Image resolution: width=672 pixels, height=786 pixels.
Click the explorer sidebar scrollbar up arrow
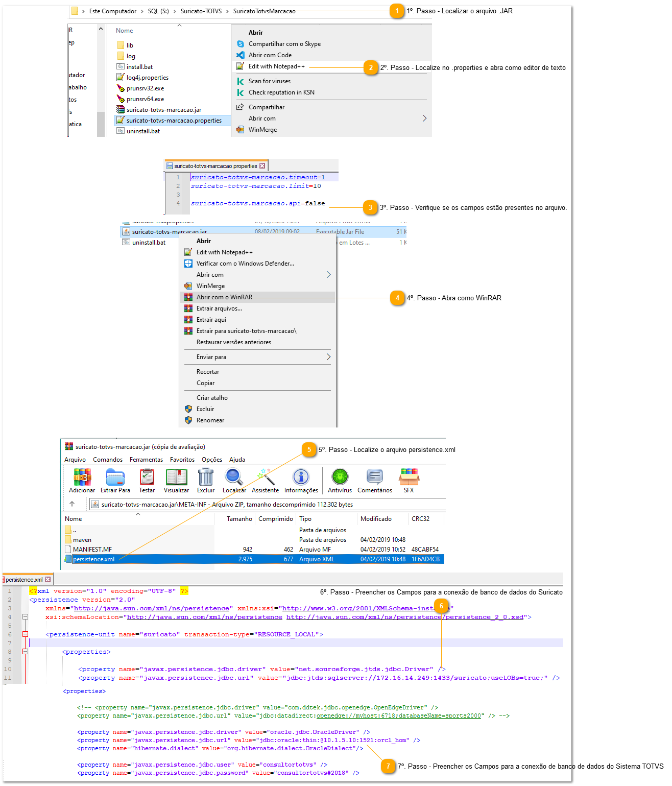tap(101, 30)
